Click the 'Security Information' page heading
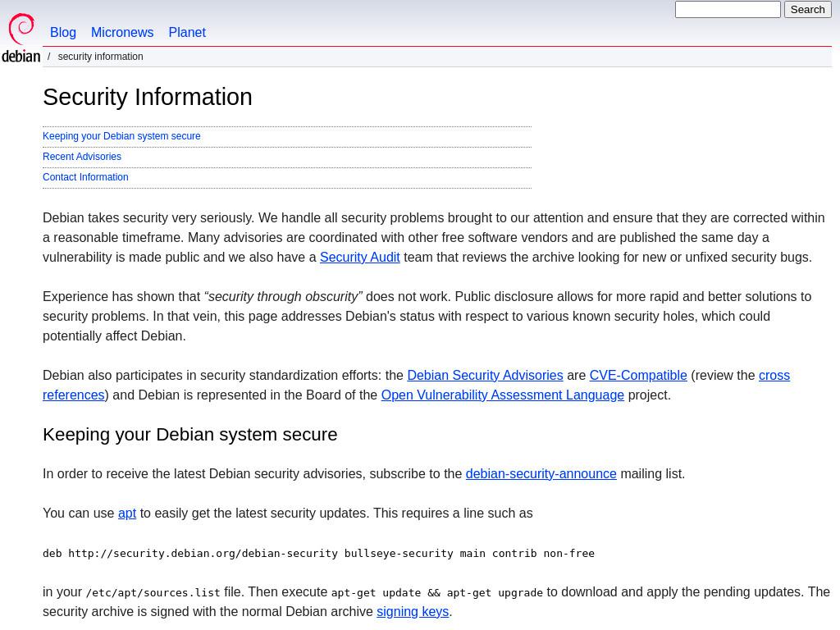 point(148,97)
